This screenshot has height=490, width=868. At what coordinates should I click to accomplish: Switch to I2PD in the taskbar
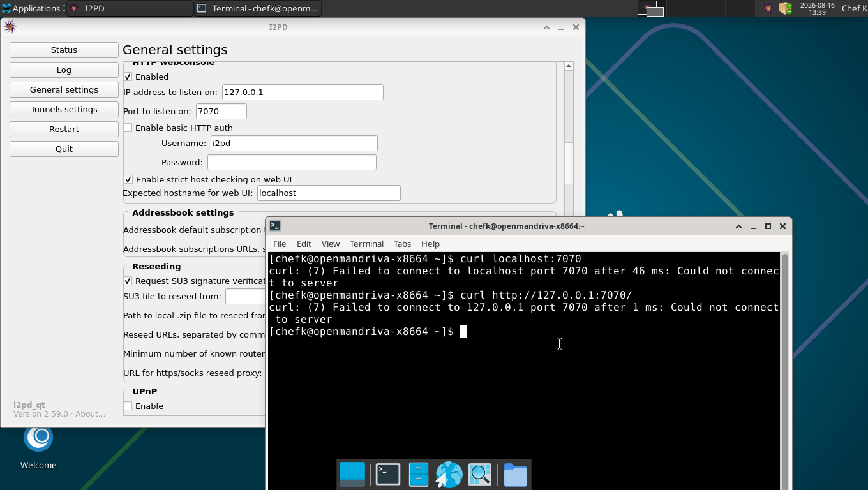(x=130, y=8)
